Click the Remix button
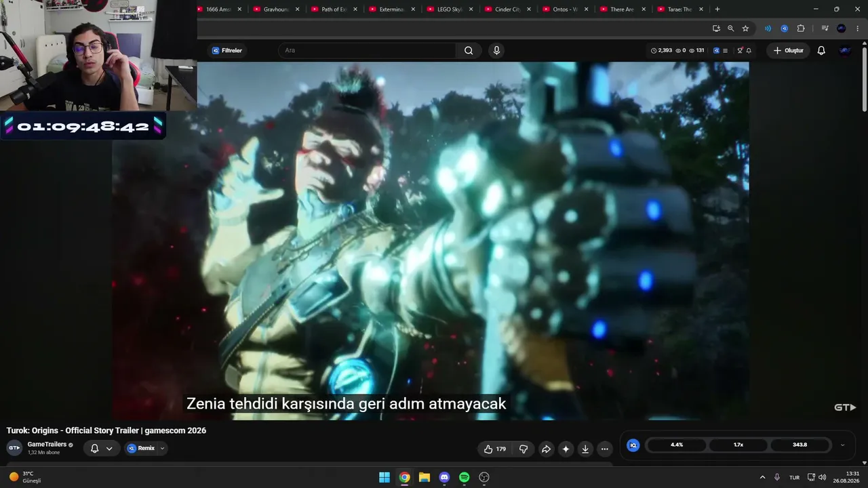Screen dimensions: 868x488 click(x=141, y=448)
